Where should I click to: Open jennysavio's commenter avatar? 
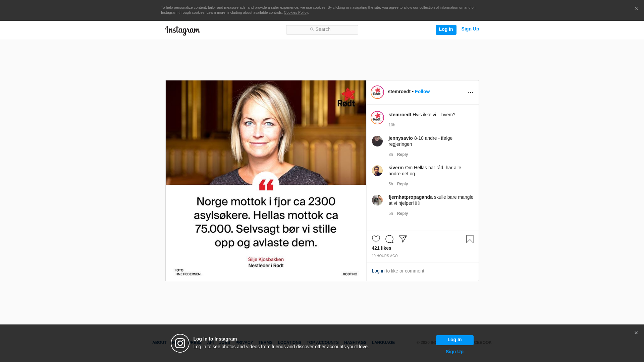coord(377,141)
